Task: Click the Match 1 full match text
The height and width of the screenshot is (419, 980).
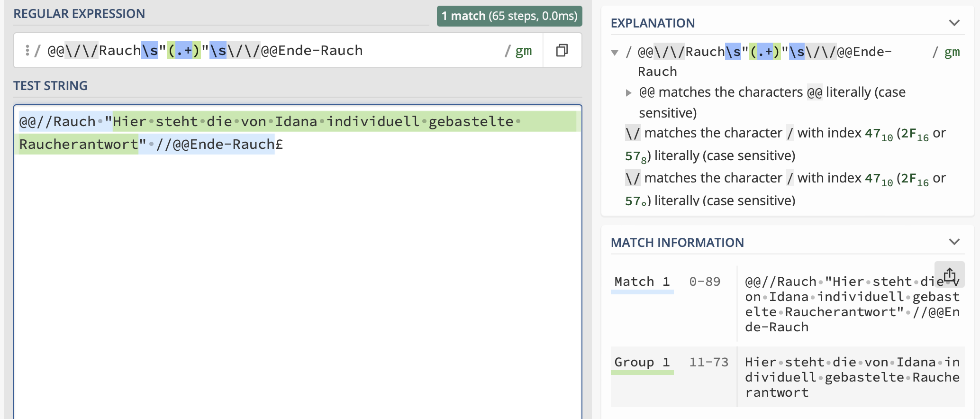Action: pyautogui.click(x=852, y=304)
